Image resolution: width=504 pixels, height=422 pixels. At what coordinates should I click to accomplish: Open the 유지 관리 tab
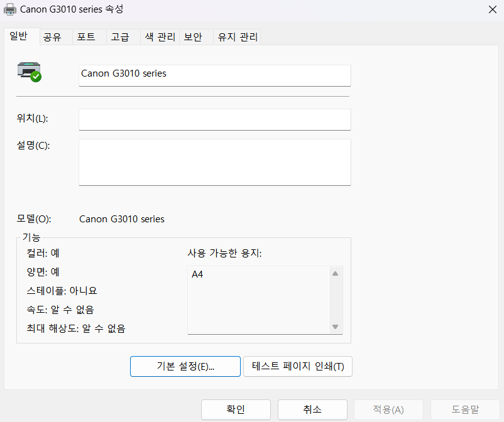coord(237,37)
